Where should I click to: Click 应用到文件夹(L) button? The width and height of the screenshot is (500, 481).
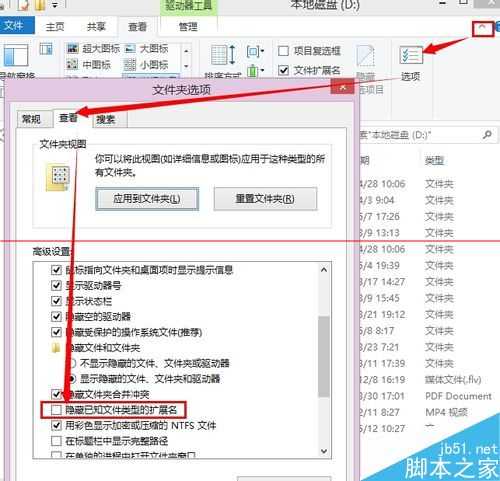(x=147, y=199)
